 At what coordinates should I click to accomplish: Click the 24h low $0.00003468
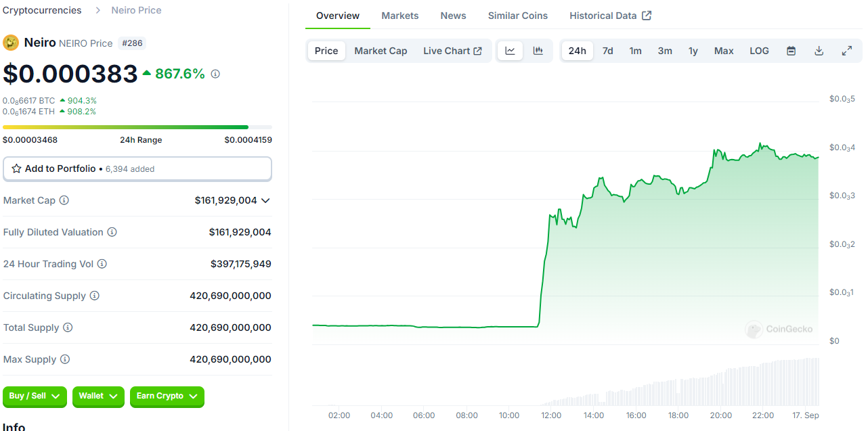30,140
